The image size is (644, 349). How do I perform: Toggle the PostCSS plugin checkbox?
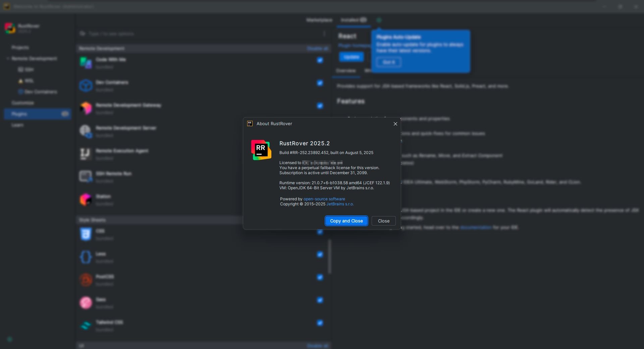[320, 278]
